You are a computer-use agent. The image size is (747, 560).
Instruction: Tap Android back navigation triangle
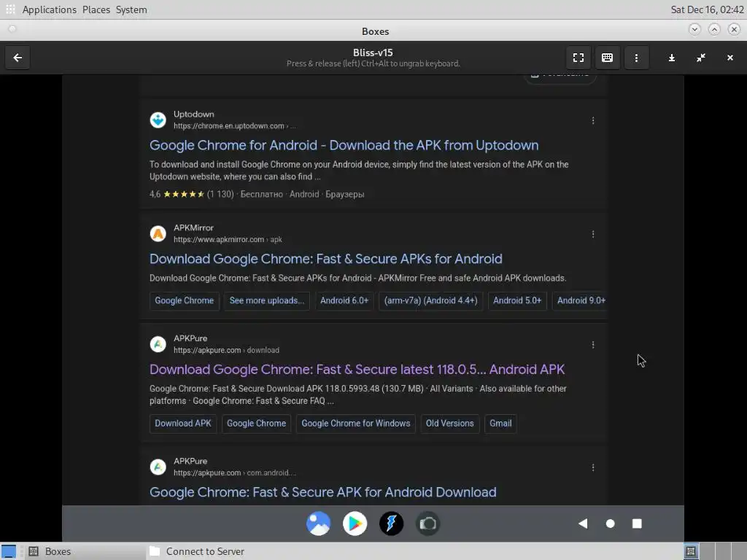pos(583,524)
